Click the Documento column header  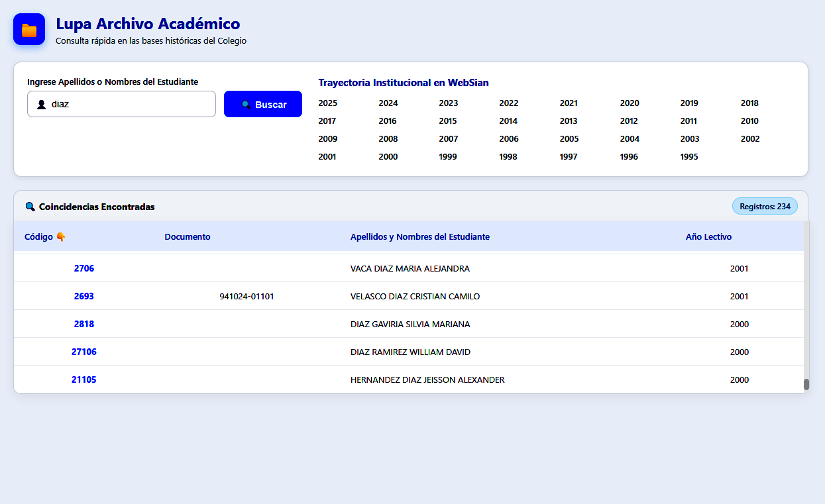[188, 237]
